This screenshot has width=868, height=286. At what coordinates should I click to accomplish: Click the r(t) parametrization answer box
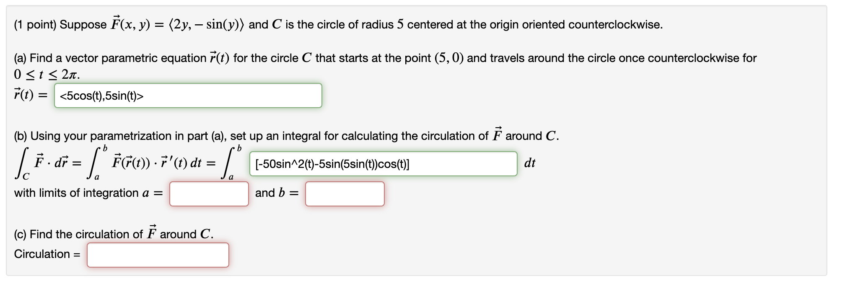point(189,95)
